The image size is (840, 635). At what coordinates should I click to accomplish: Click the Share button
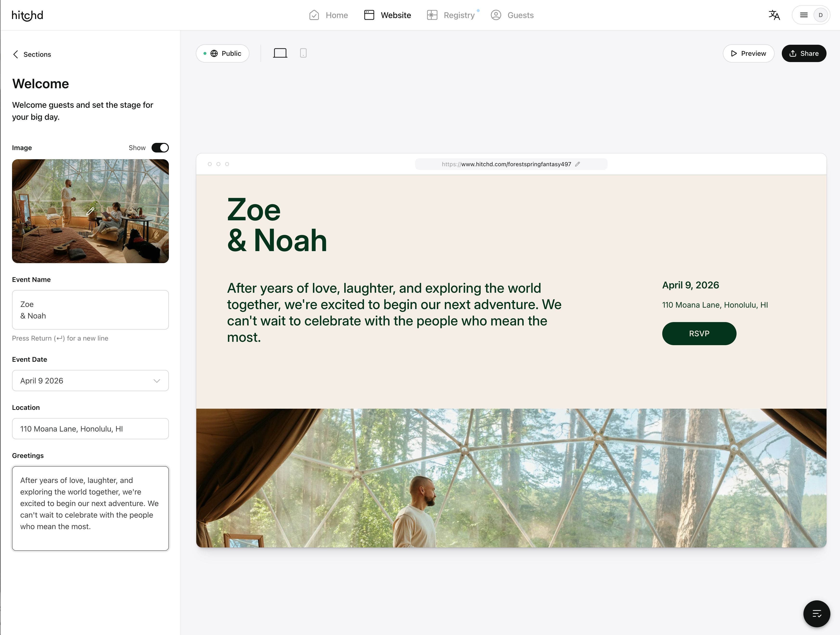click(x=804, y=54)
